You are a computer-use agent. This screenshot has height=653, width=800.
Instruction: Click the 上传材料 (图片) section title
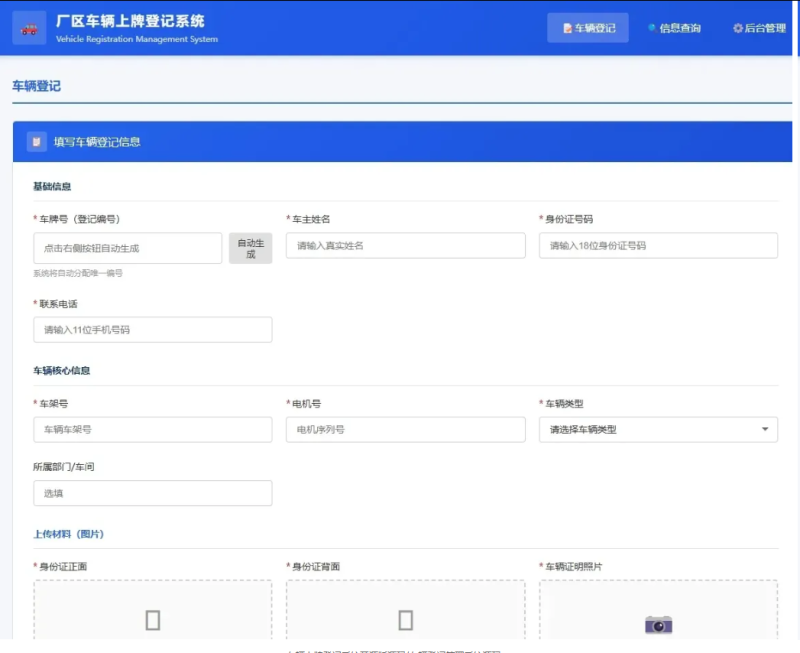click(68, 534)
